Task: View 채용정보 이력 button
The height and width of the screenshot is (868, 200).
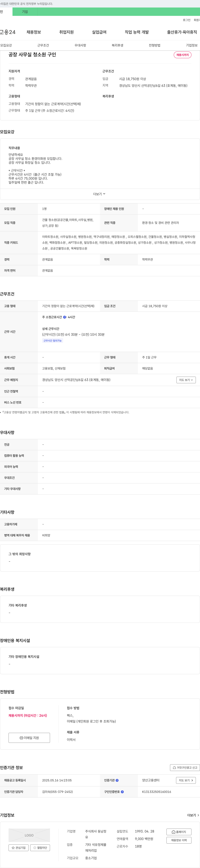Action: coord(179,840)
